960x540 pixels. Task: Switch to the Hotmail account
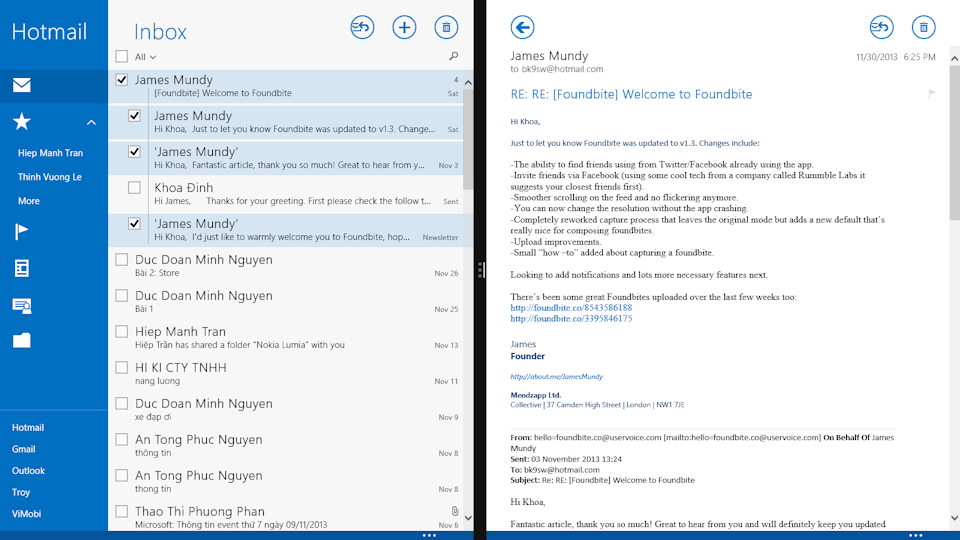pos(28,427)
